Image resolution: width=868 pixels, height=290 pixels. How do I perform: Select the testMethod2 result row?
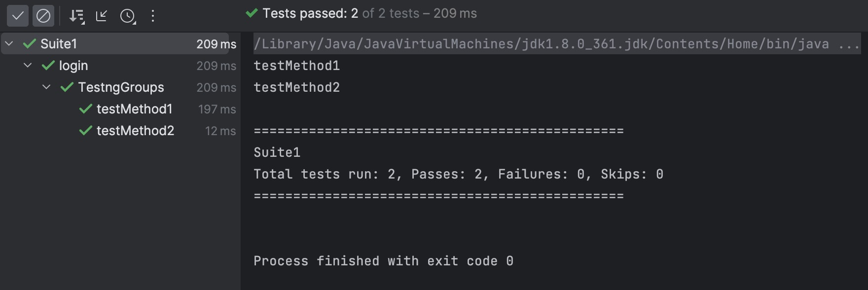pos(135,131)
